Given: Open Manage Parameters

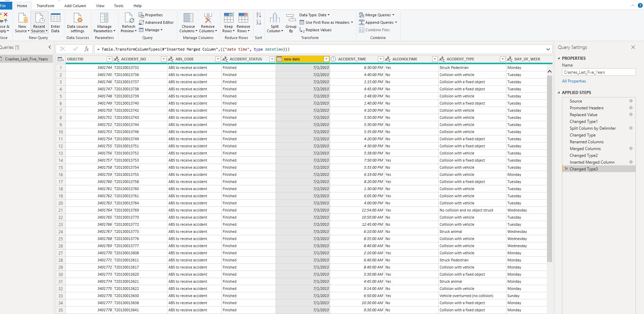Looking at the screenshot, I should [104, 23].
